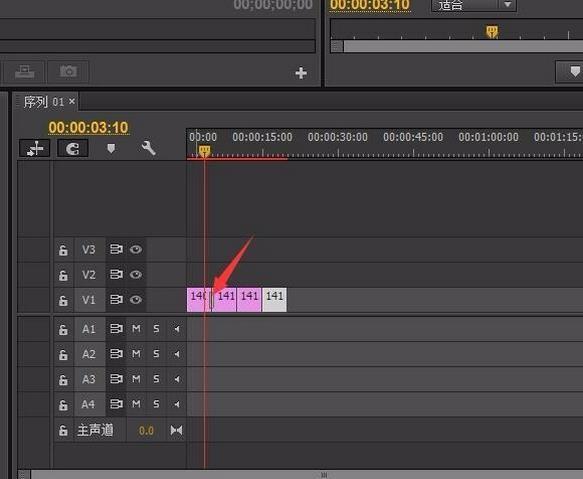Mute audio track A1
583x479 pixels.
tap(136, 329)
